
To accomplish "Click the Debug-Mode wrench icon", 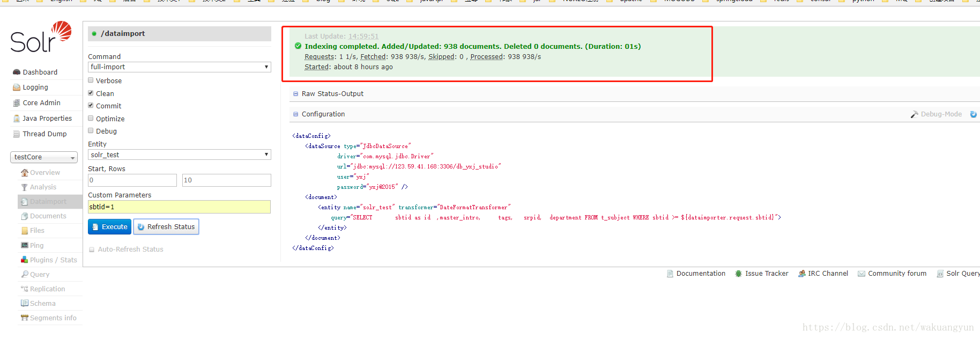I will pyautogui.click(x=915, y=114).
